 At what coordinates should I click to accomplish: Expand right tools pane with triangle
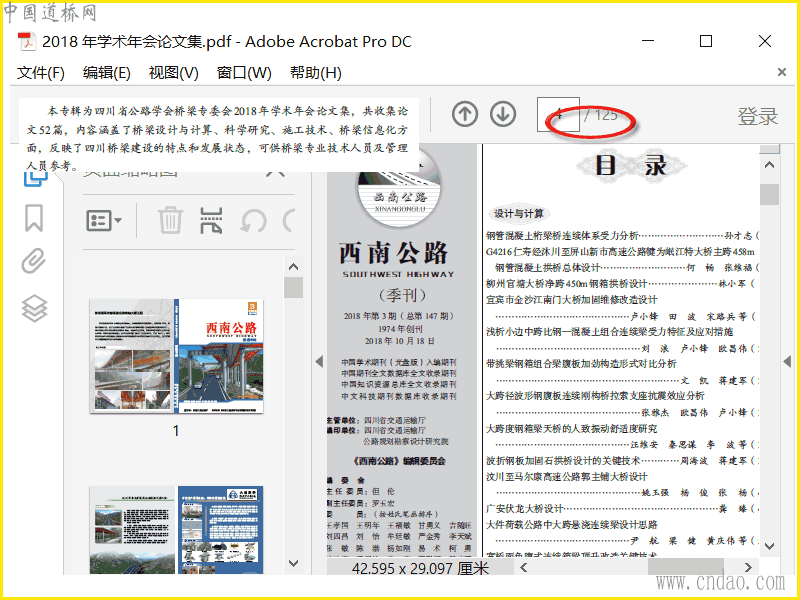pyautogui.click(x=787, y=361)
